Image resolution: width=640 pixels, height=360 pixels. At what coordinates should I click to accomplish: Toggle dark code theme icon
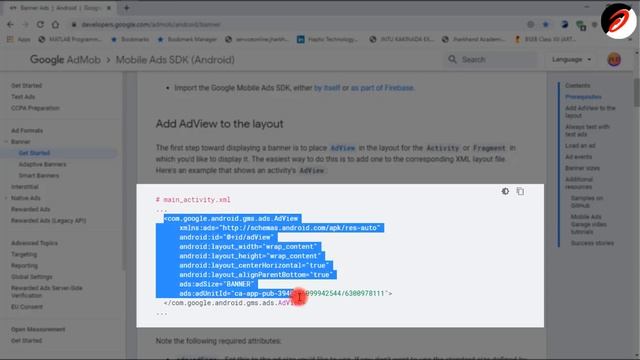[x=505, y=191]
